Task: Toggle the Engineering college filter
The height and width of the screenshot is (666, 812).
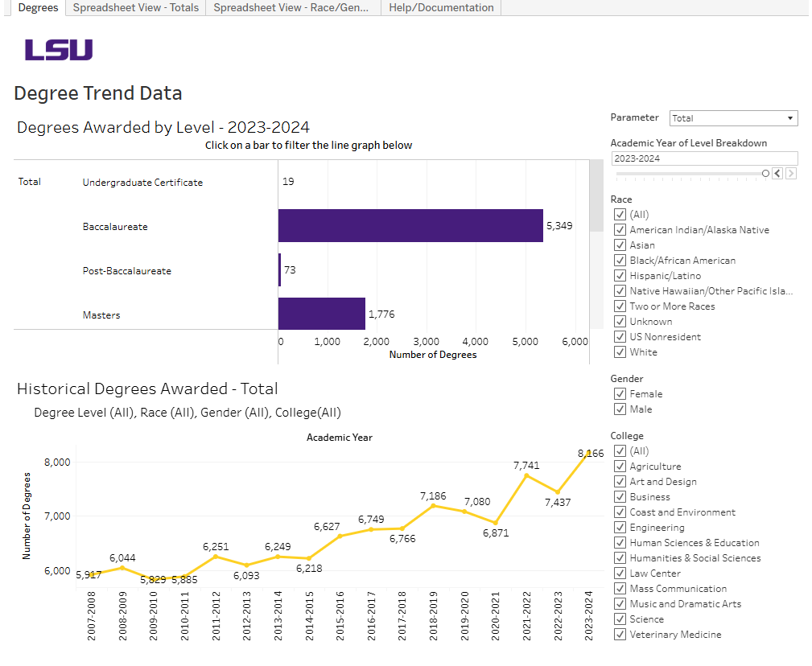Action: click(620, 527)
